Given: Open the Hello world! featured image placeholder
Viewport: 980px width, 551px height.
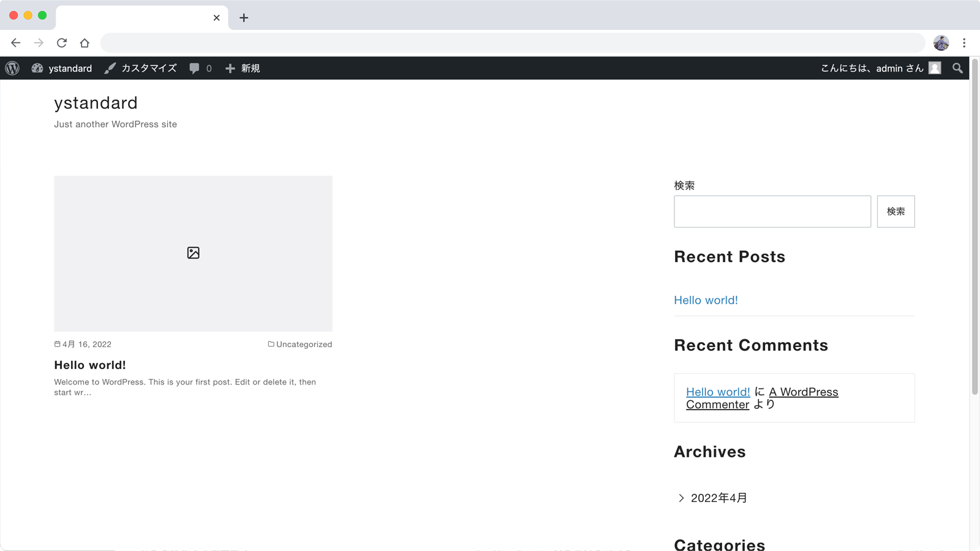Looking at the screenshot, I should [x=193, y=253].
